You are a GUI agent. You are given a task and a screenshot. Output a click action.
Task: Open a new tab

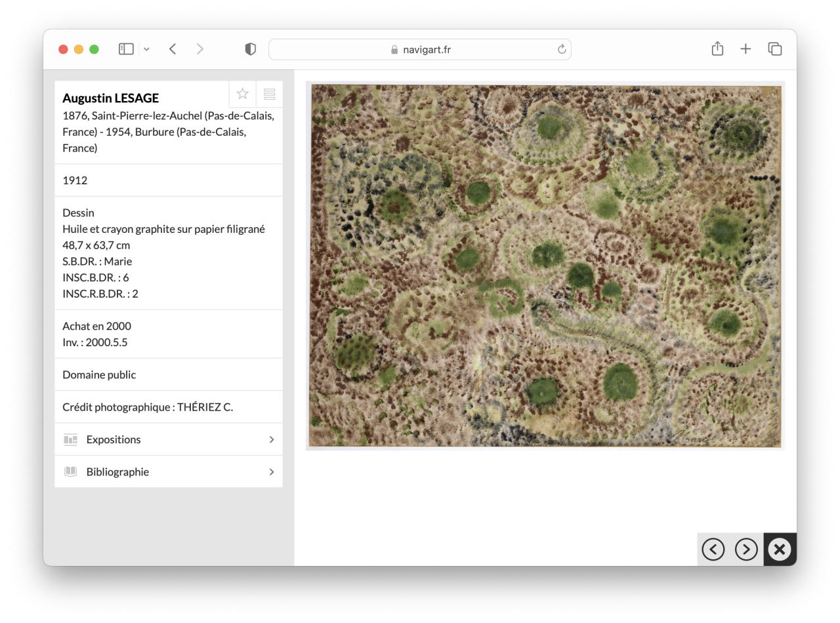click(745, 49)
